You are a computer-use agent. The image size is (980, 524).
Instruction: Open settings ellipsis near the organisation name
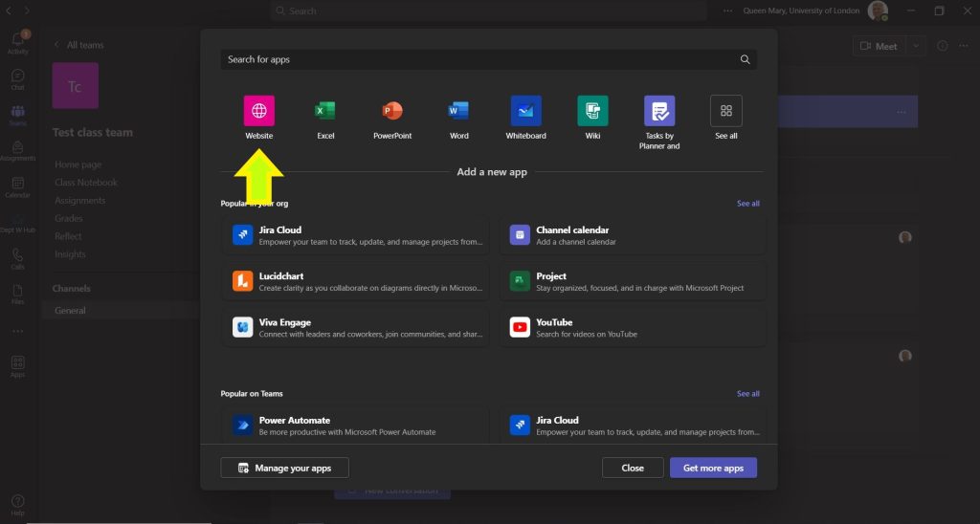coord(727,11)
